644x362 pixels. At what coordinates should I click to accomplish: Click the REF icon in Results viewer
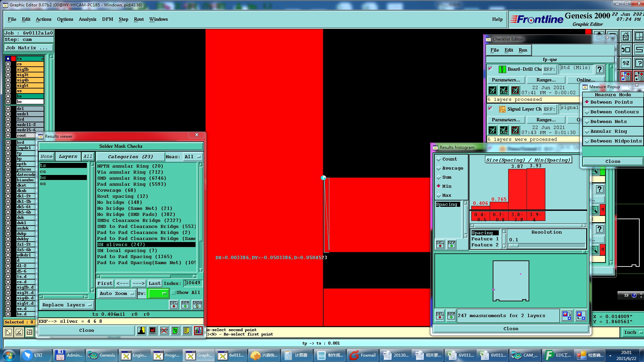(185, 304)
